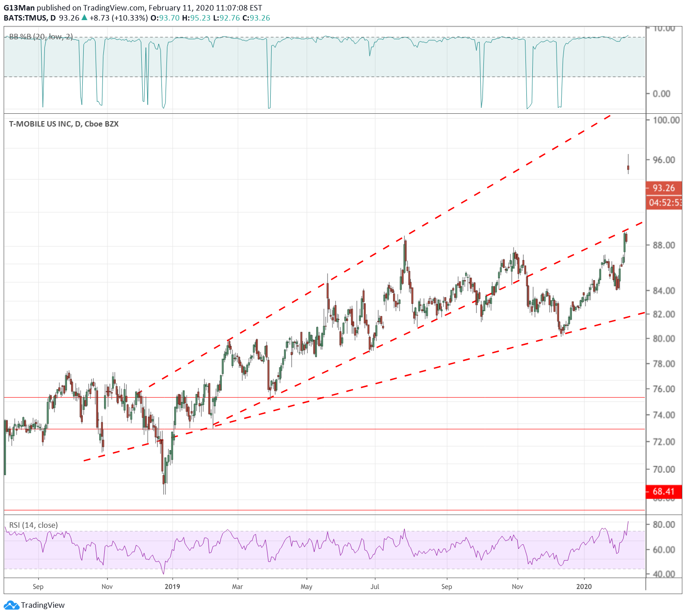Screen dimensions: 686x616
Task: Click the RSI 60.00 axis label
Action: [664, 550]
